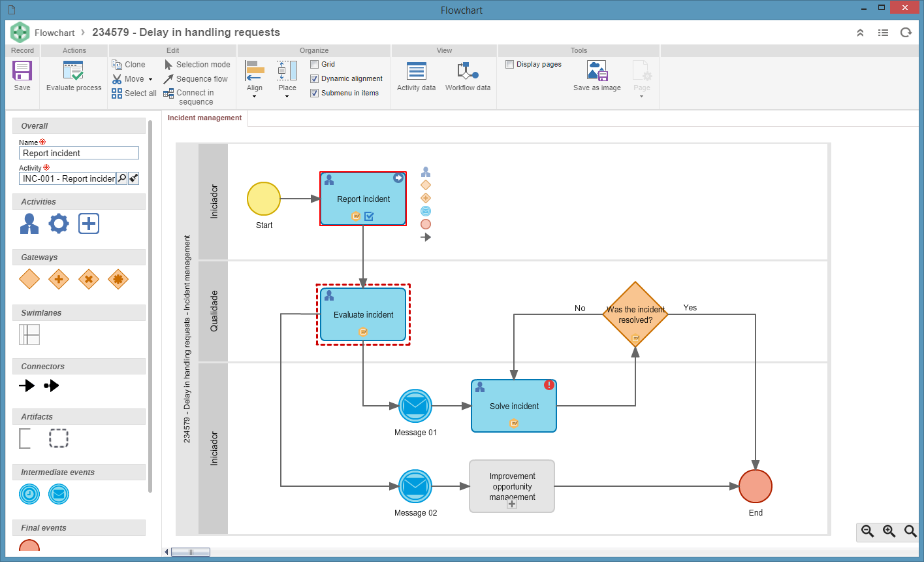Edit the Name input field
This screenshot has height=562, width=924.
point(79,153)
